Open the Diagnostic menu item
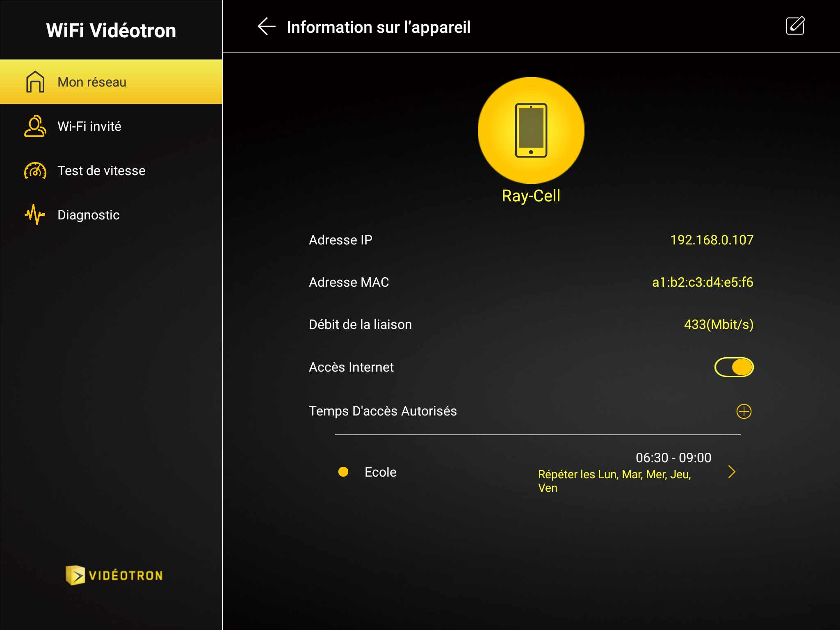Viewport: 840px width, 630px height. pyautogui.click(x=111, y=215)
